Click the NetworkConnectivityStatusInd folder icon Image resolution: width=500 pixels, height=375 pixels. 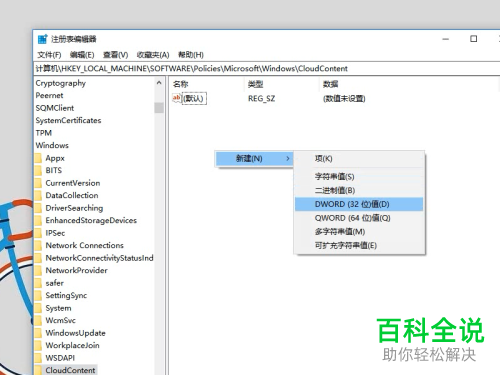coord(39,258)
